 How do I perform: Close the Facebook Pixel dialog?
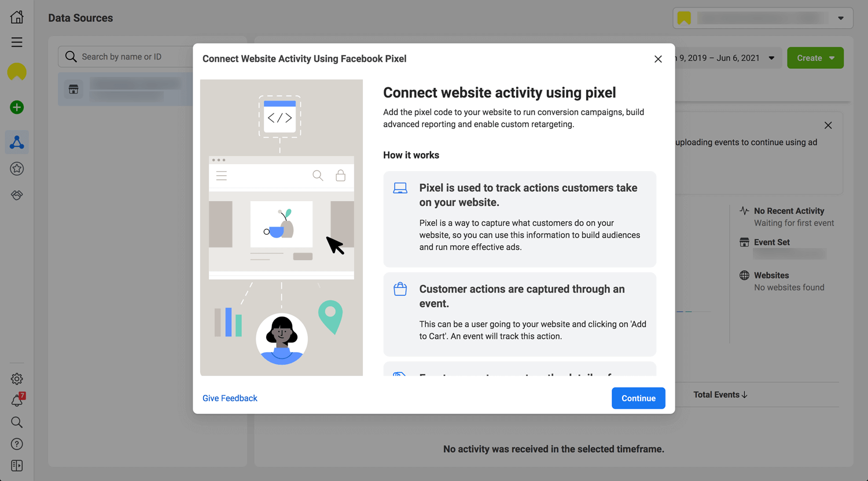(658, 59)
